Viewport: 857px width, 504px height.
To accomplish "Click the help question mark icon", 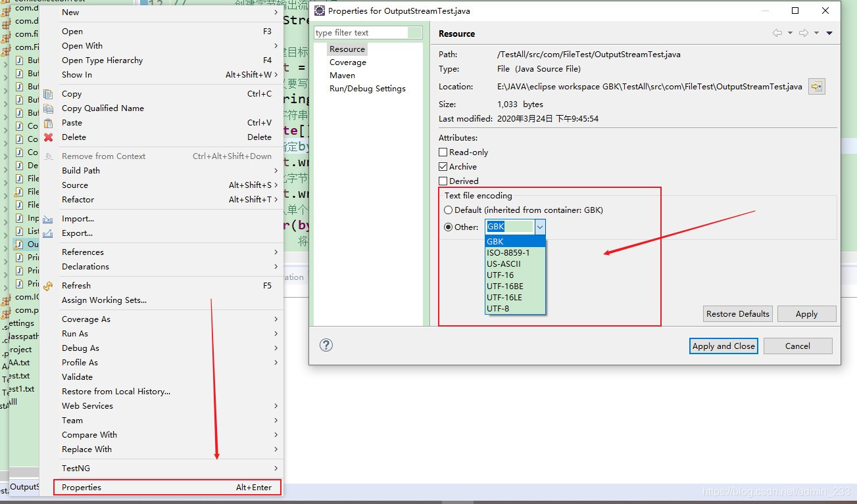I will [326, 346].
